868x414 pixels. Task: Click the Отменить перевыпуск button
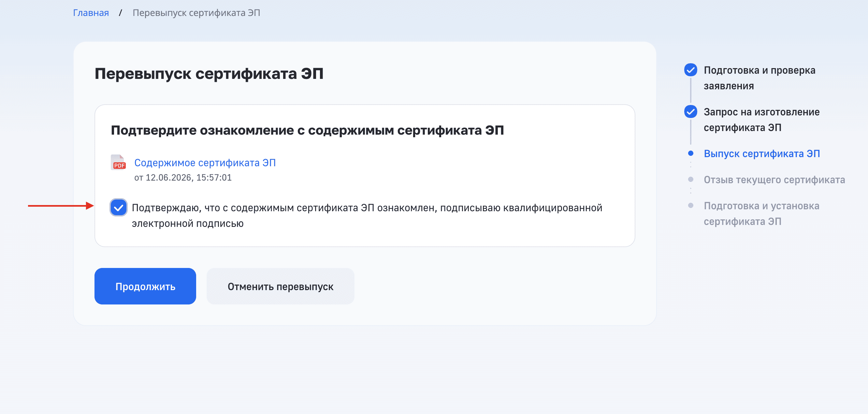click(x=280, y=286)
